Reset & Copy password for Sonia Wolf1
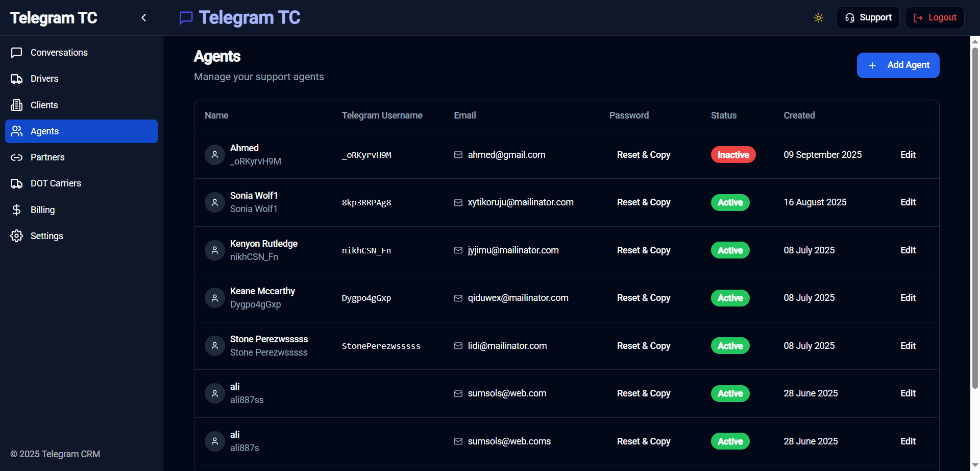The height and width of the screenshot is (471, 980). click(x=643, y=202)
